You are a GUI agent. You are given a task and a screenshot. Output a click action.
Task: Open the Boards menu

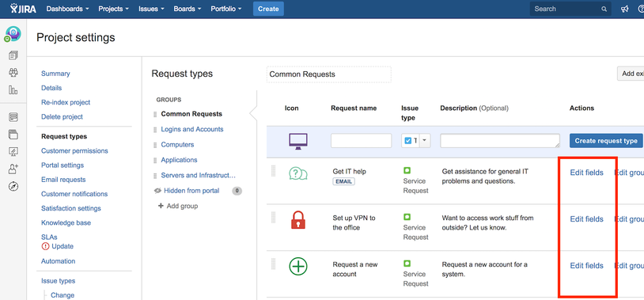(x=188, y=9)
